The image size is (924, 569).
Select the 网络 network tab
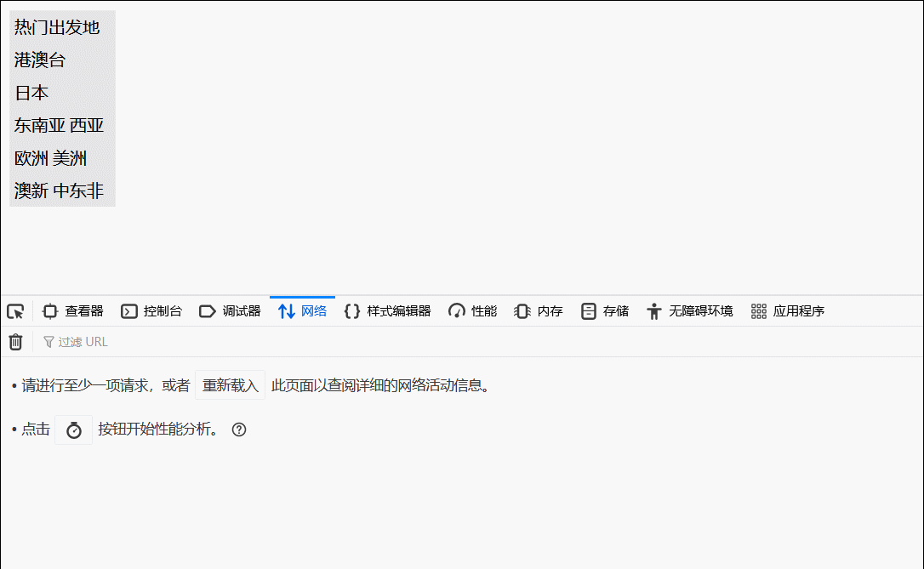302,311
